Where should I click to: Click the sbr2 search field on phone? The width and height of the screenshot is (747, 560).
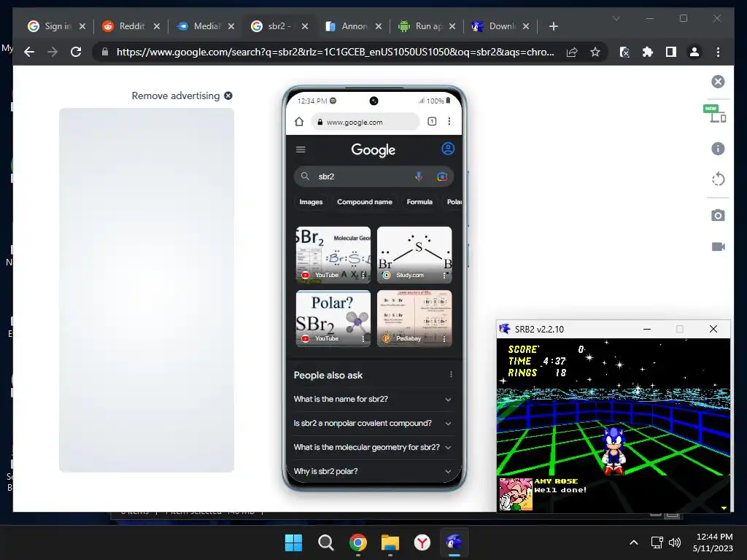click(373, 176)
